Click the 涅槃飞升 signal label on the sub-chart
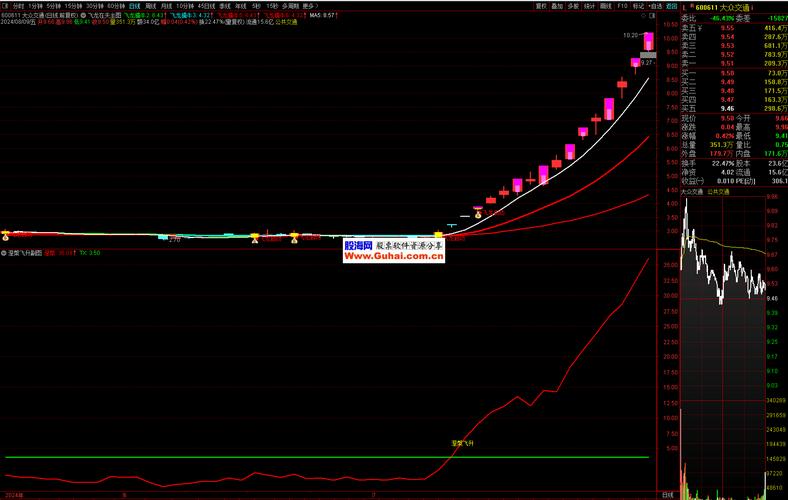 point(462,443)
